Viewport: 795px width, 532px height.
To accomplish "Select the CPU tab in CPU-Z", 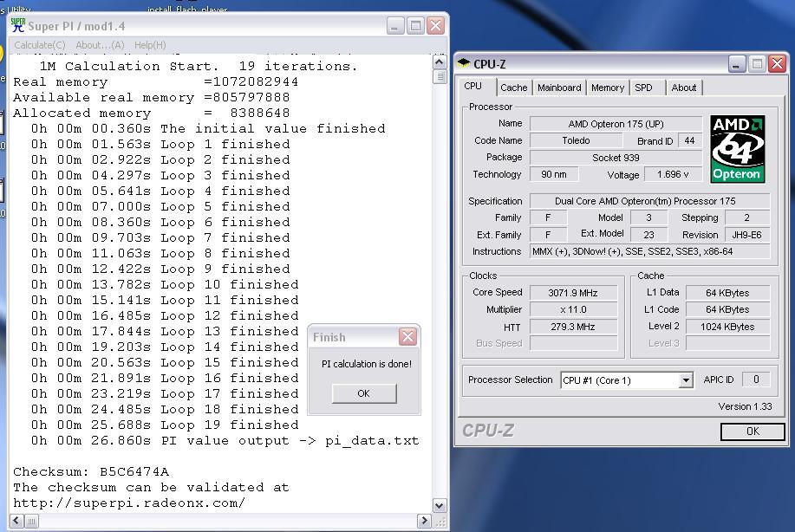I will tap(473, 86).
